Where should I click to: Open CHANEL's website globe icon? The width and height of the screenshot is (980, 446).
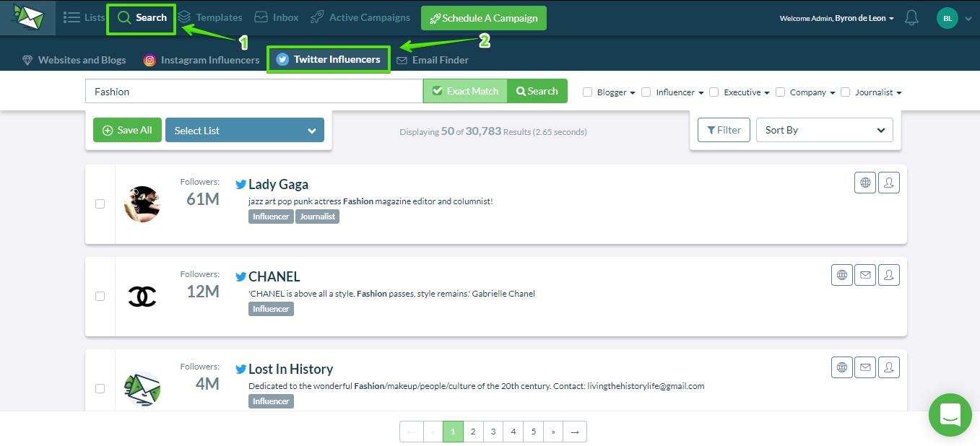tap(842, 275)
